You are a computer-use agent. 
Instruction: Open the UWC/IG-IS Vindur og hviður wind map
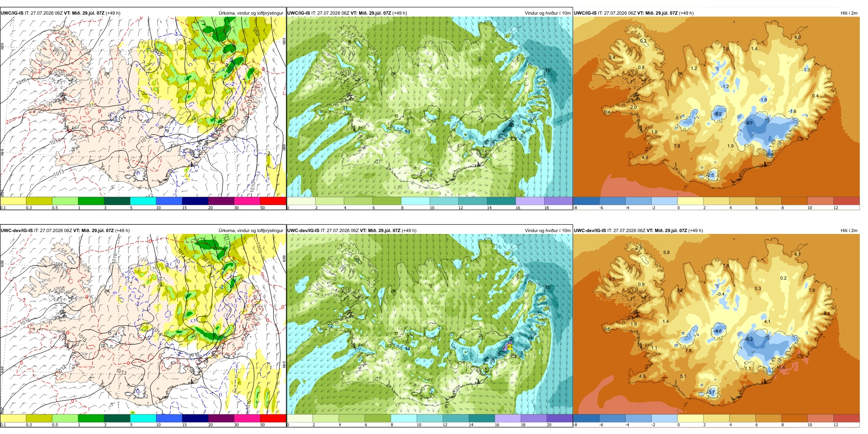coord(429,107)
